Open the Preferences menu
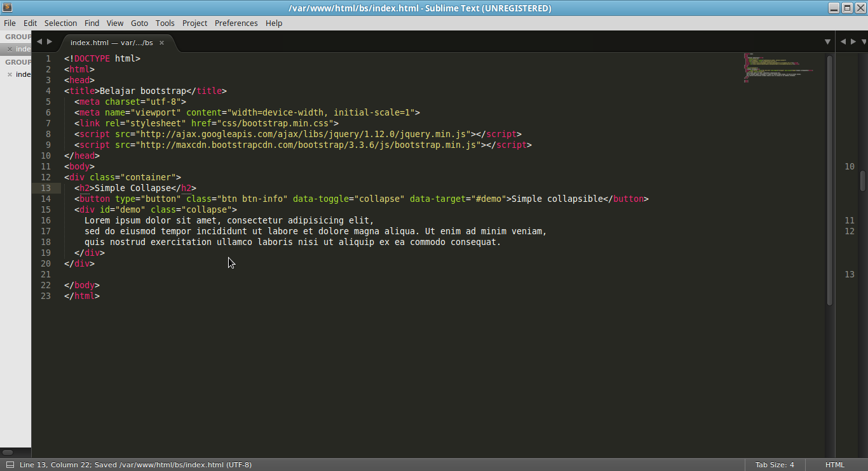This screenshot has width=868, height=471. pyautogui.click(x=236, y=23)
